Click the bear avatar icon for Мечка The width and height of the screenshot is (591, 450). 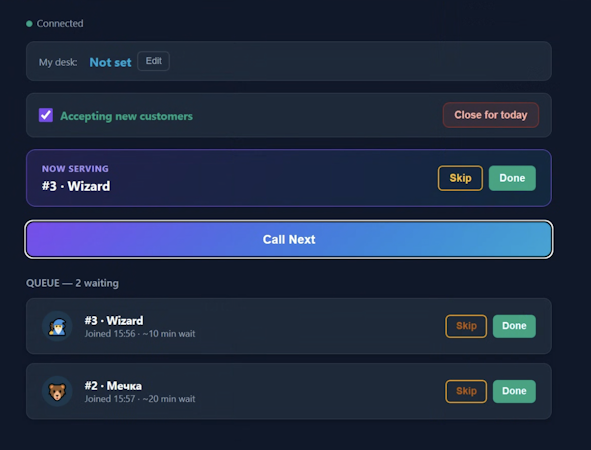(x=57, y=391)
